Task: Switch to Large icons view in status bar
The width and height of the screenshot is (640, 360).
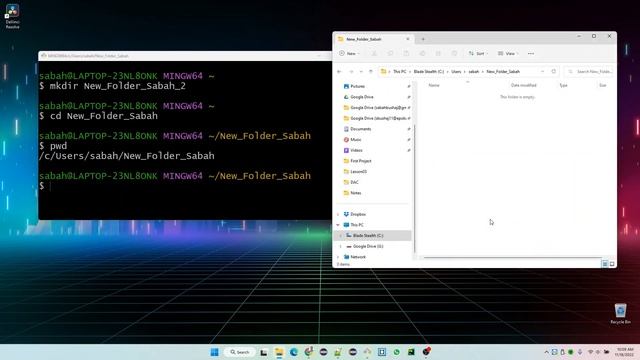Action: [x=612, y=264]
